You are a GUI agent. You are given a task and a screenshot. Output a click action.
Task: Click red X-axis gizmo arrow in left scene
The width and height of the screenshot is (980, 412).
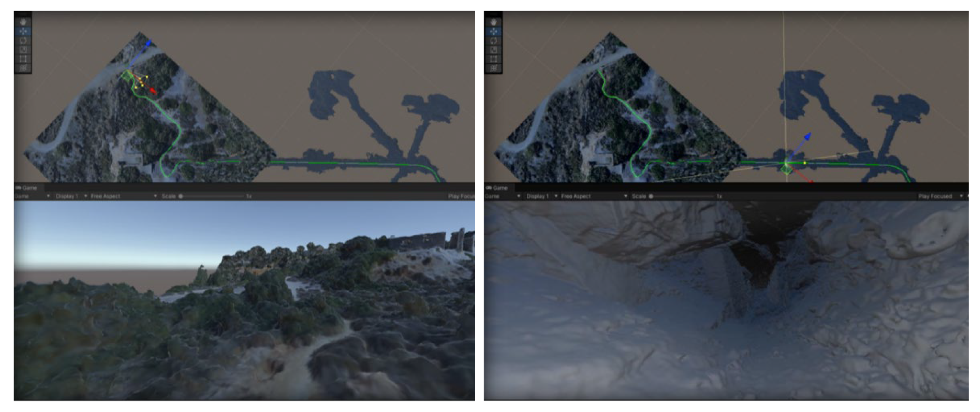153,91
